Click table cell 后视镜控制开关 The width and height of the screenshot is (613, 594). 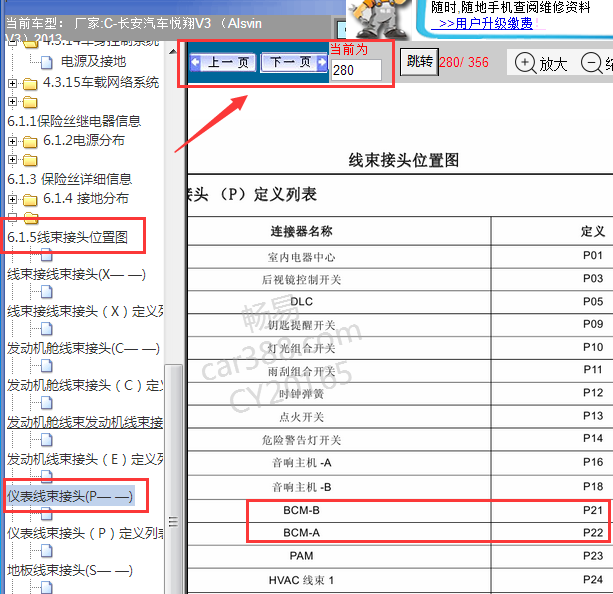click(x=301, y=280)
